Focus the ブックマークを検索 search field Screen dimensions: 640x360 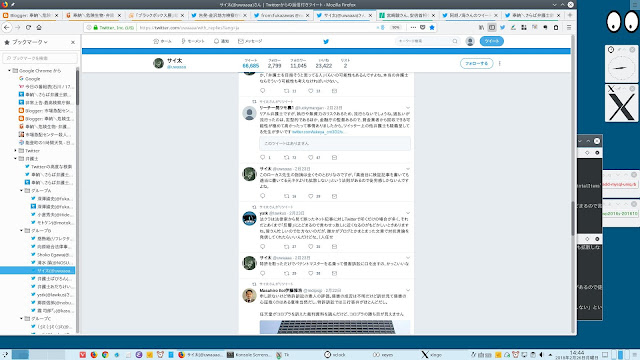pyautogui.click(x=40, y=58)
